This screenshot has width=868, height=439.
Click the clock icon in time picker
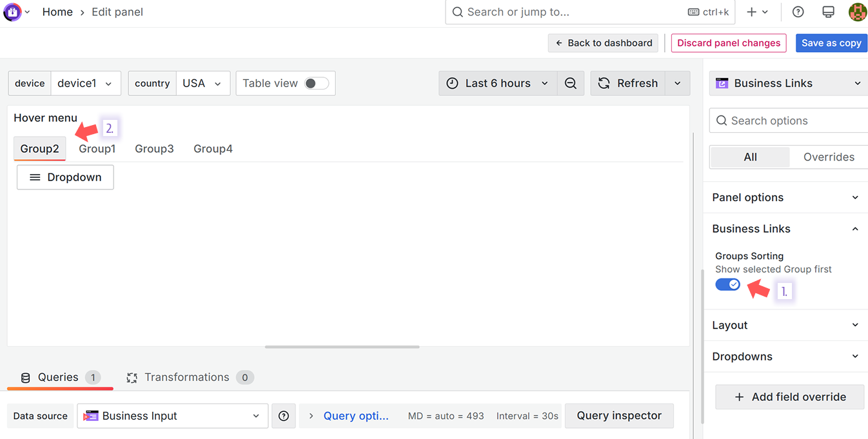[x=453, y=83]
